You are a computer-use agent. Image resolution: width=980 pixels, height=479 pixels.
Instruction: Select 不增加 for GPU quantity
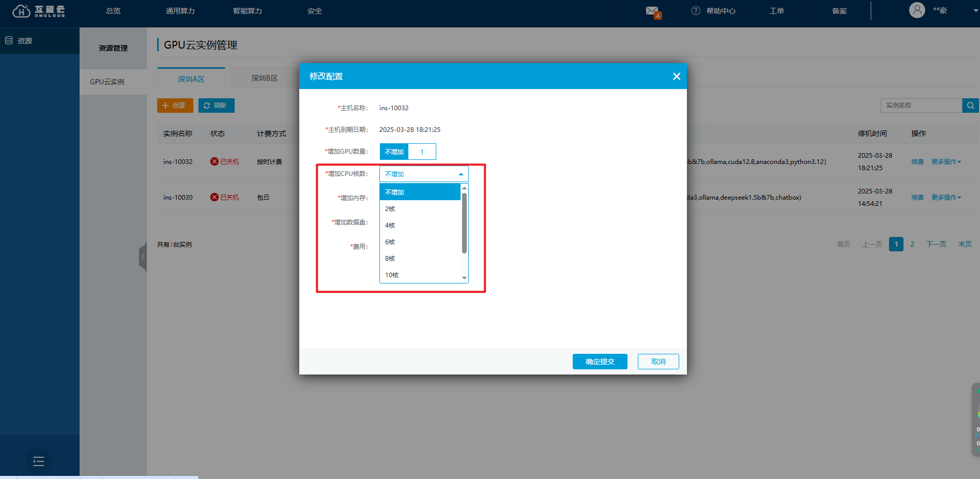click(394, 152)
